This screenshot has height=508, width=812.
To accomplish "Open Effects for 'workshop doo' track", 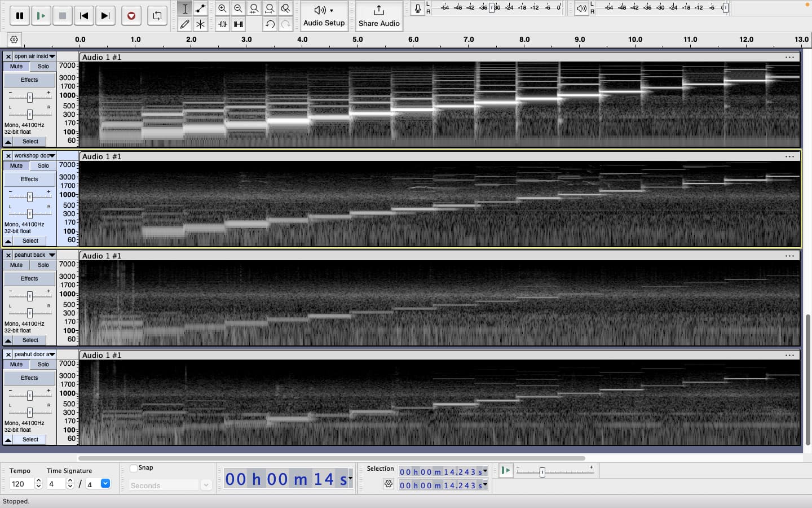I will 29,179.
